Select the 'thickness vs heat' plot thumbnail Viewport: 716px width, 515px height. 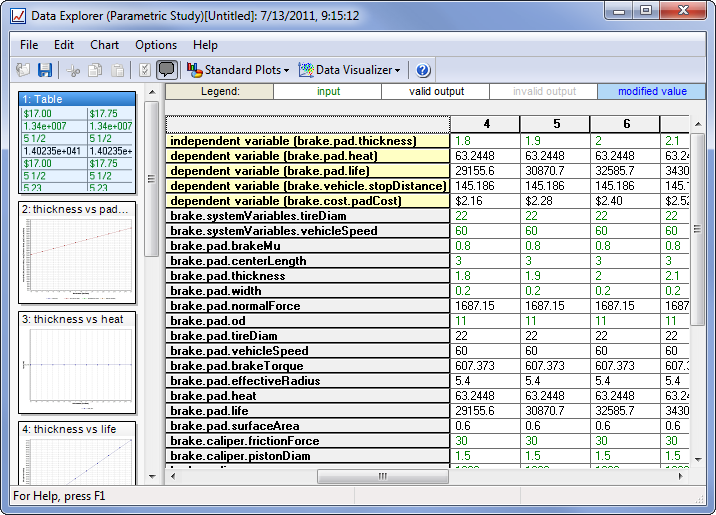[x=77, y=362]
